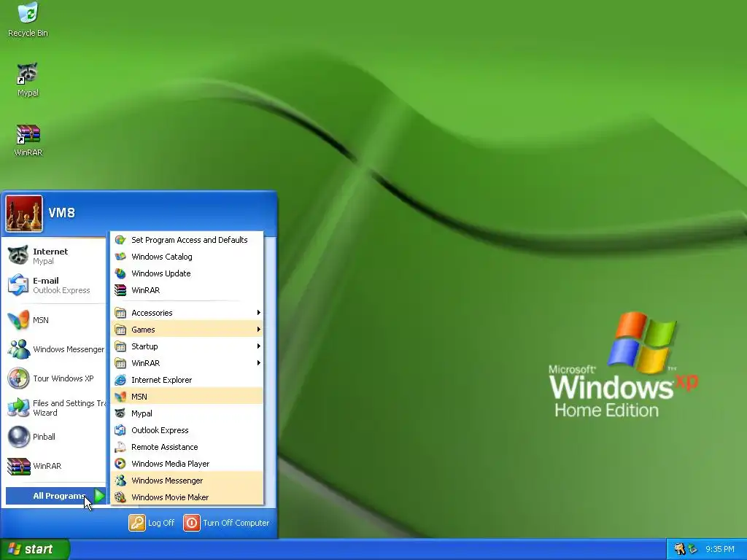Click MSN icon in programs list
Image resolution: width=747 pixels, height=560 pixels.
(120, 397)
